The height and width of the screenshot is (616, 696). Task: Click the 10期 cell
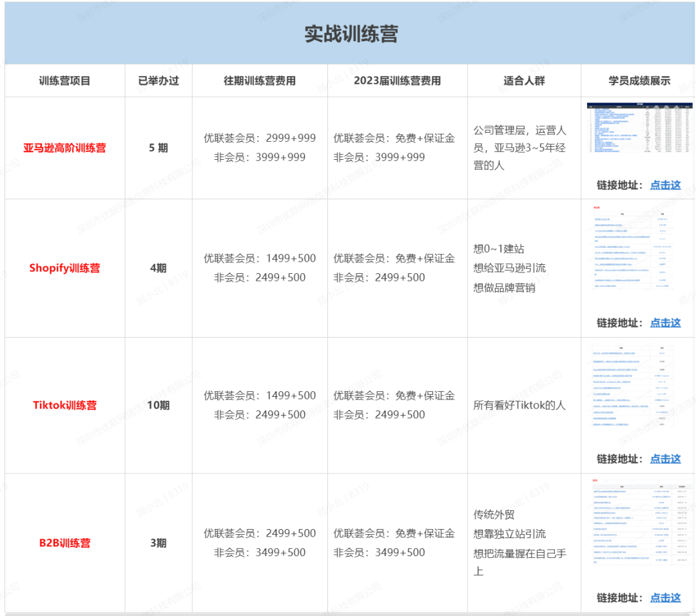click(x=159, y=405)
